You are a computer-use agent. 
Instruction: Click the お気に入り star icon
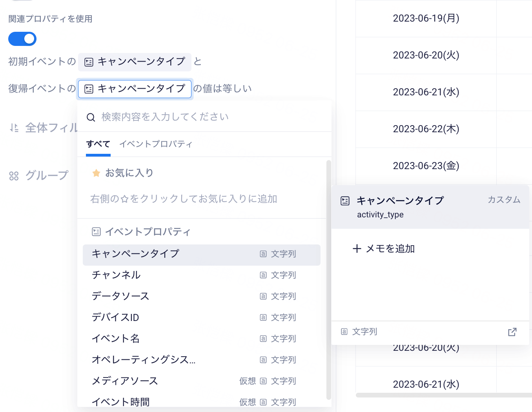(96, 173)
